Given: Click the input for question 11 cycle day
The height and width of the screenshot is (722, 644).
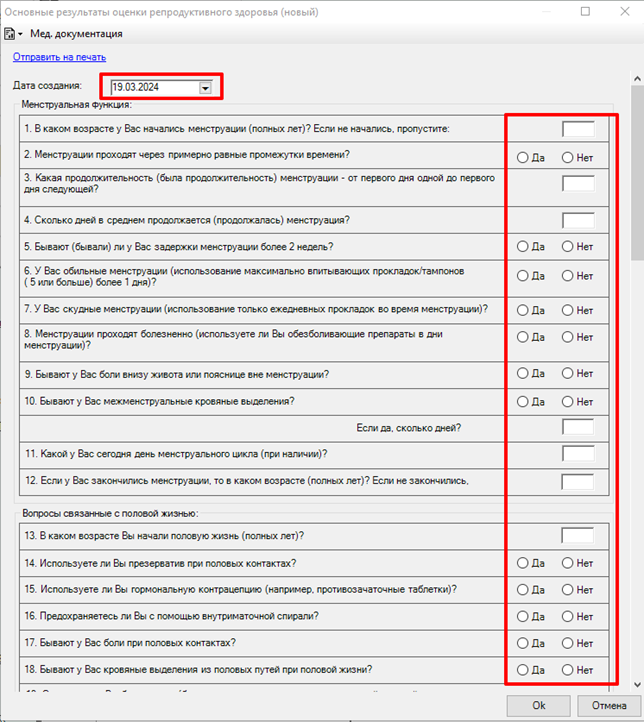Looking at the screenshot, I should [578, 454].
